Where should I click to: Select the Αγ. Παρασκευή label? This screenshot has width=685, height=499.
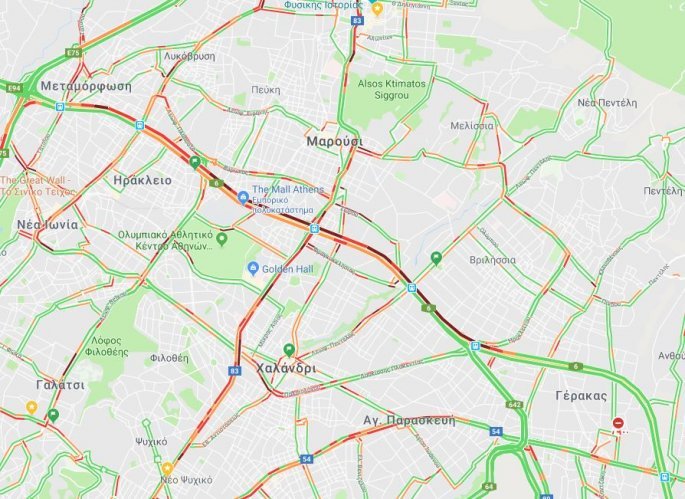click(x=409, y=420)
